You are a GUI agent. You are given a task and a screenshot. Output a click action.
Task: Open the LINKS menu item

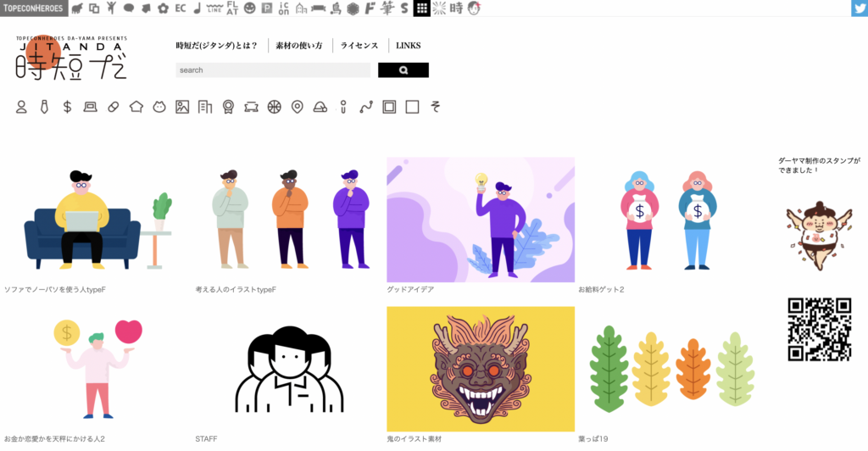(x=407, y=46)
